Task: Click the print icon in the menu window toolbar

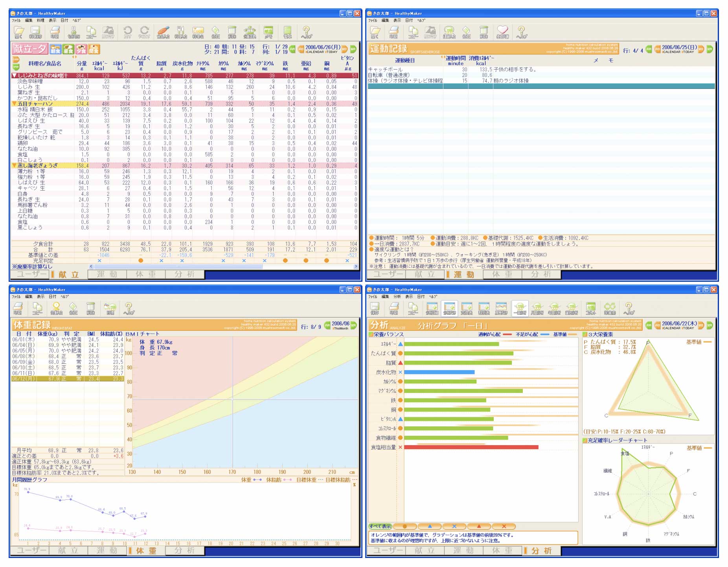Action: coord(55,32)
